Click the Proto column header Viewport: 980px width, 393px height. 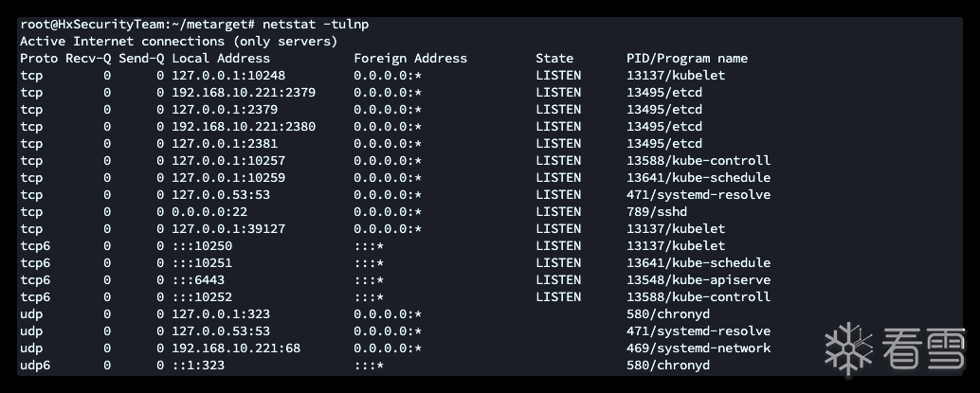coord(39,58)
